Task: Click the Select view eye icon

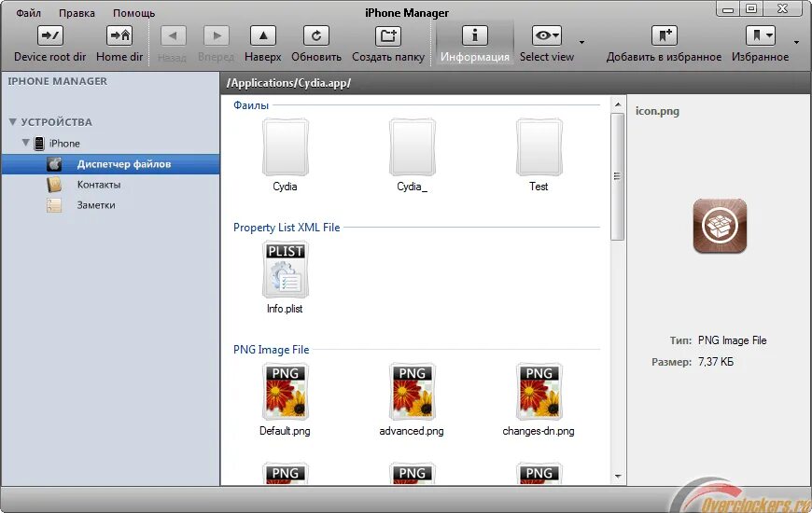Action: pos(546,35)
